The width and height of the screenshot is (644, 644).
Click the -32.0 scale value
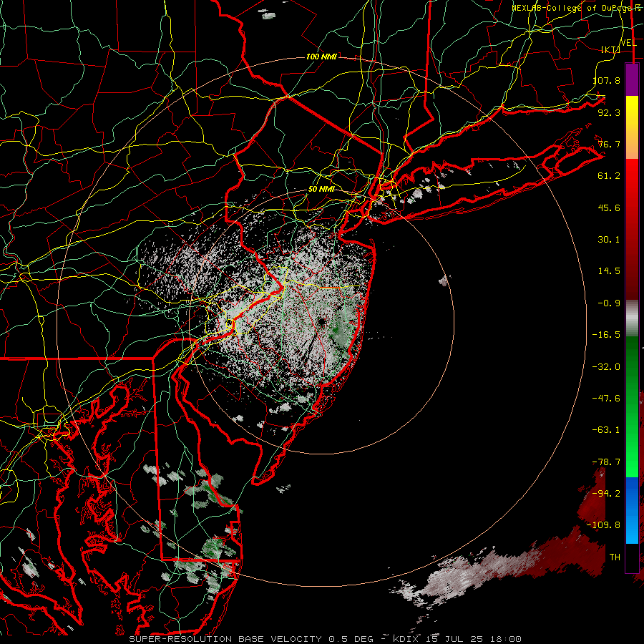coord(606,367)
